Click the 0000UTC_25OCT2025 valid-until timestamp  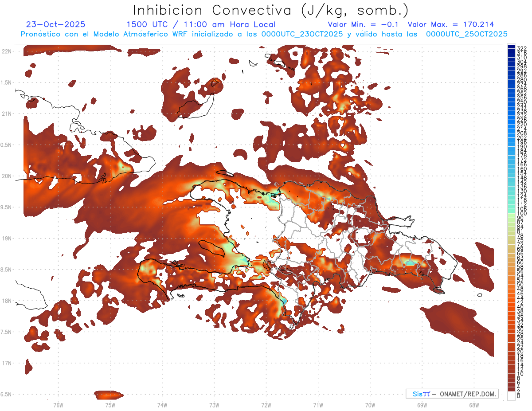tap(466, 34)
